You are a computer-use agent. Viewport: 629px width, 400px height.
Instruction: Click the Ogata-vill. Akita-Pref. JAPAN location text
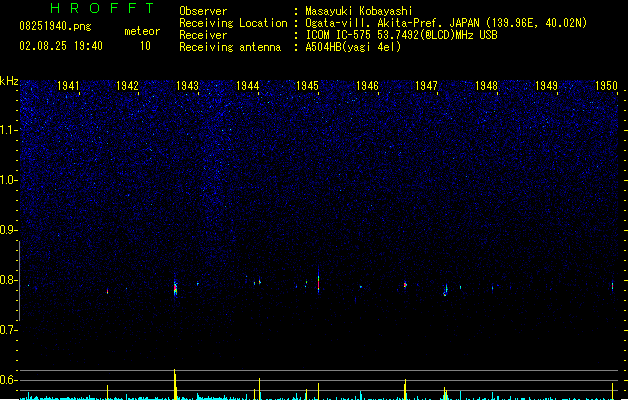(x=446, y=23)
